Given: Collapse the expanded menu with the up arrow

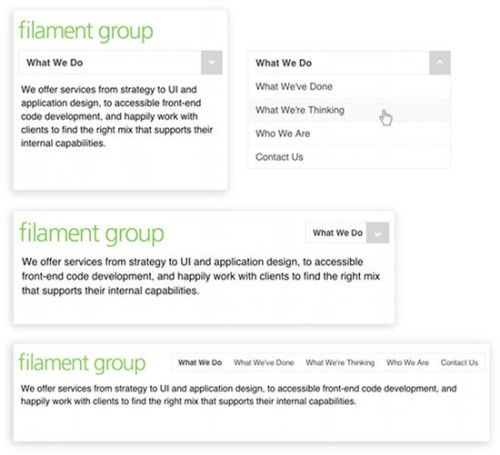Looking at the screenshot, I should pos(440,63).
